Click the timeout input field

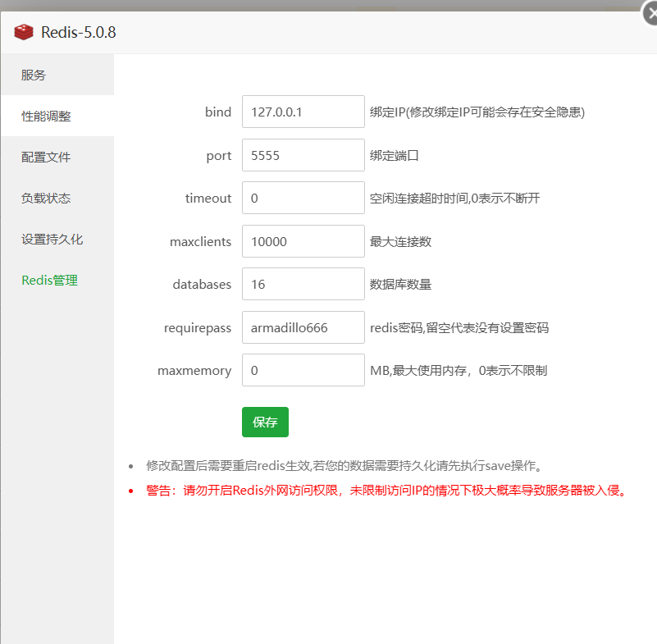pos(303,199)
